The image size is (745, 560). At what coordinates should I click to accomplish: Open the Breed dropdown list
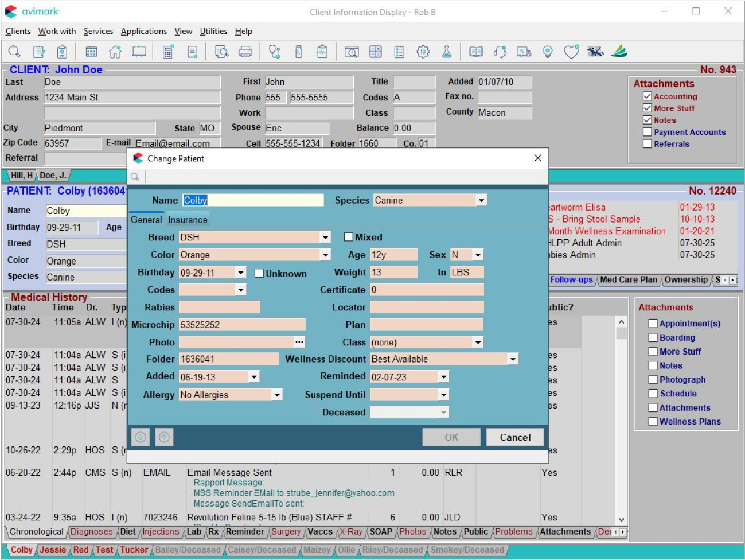[x=325, y=237]
